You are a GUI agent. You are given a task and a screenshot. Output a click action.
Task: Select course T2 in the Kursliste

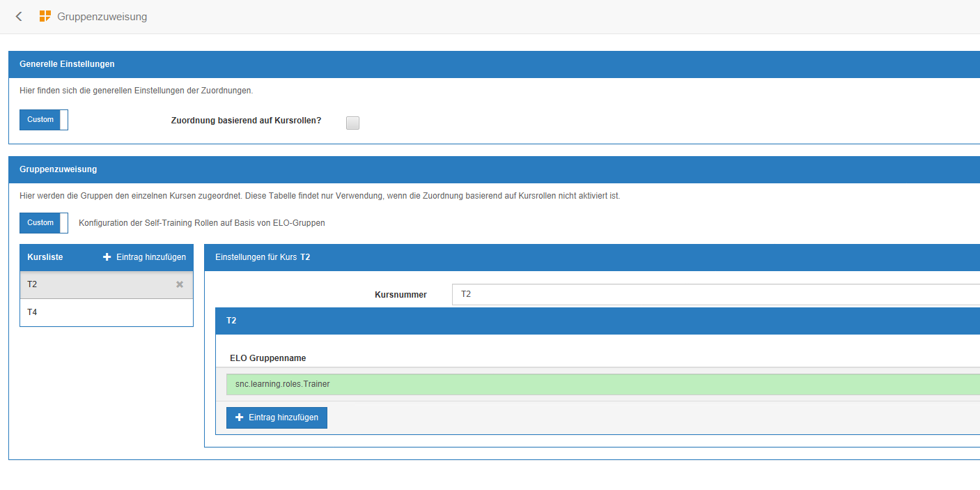coord(98,284)
